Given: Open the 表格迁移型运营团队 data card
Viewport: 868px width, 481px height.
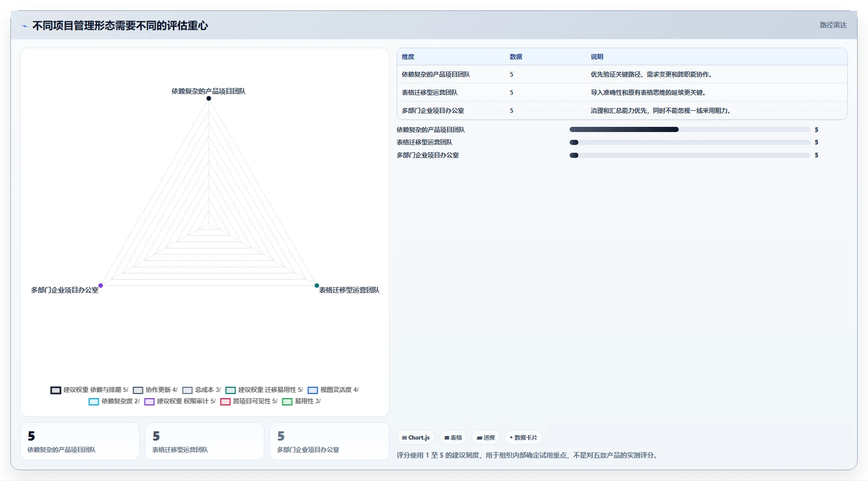Looking at the screenshot, I should coord(204,441).
